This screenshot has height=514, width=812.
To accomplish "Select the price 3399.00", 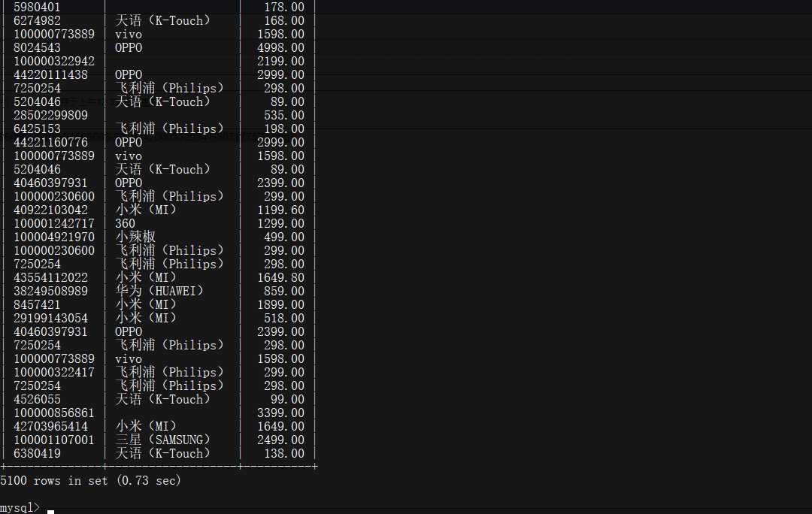I will 280,413.
